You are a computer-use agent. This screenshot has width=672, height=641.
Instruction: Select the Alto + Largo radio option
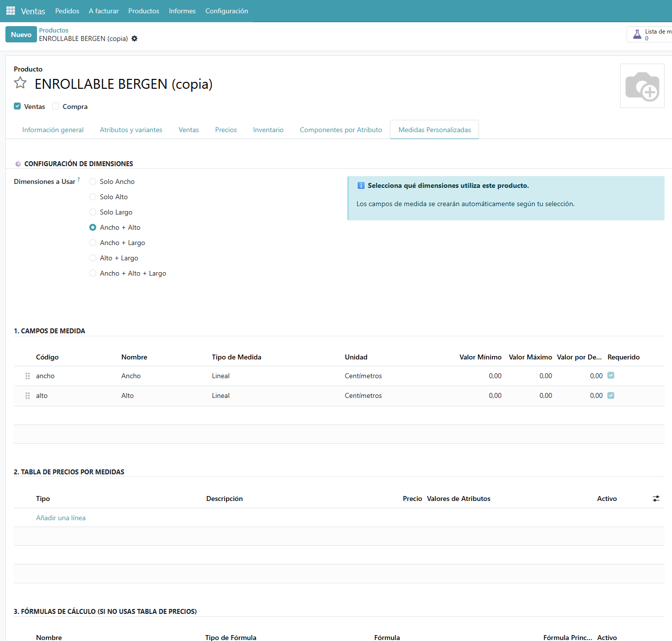93,258
